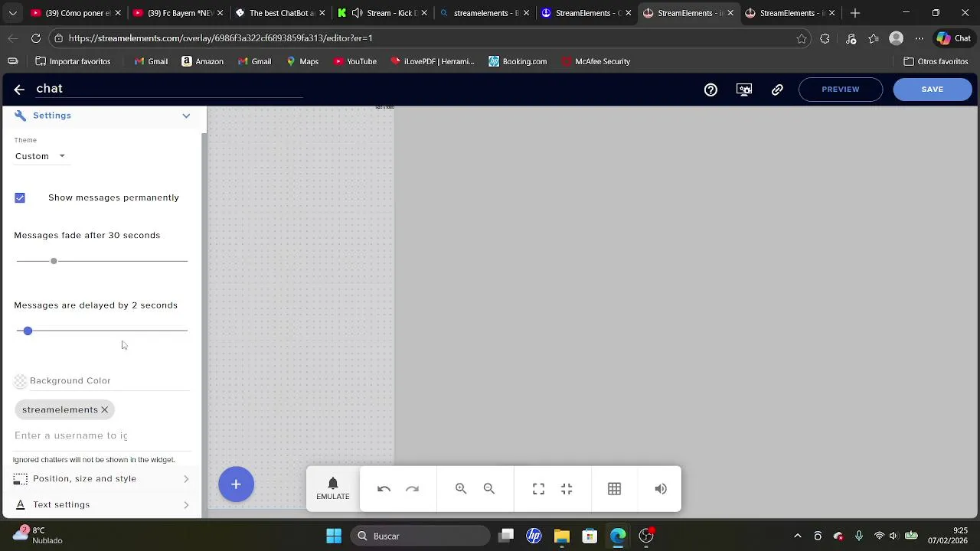This screenshot has width=980, height=551.
Task: Focus the ignore username input field
Action: click(x=101, y=435)
